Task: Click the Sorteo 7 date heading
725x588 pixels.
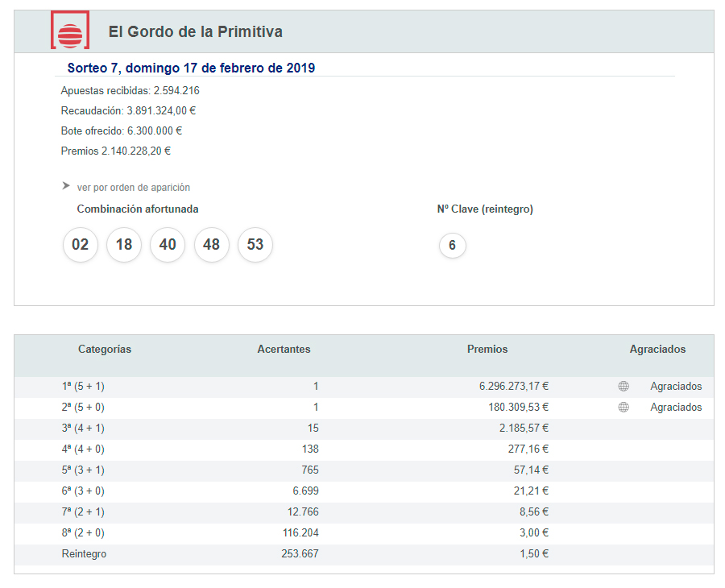Action: [x=191, y=68]
